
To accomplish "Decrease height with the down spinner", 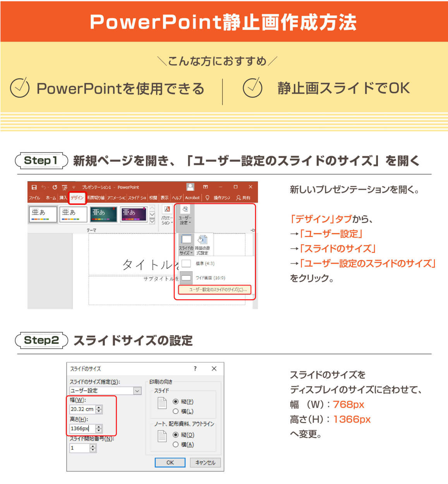I will pyautogui.click(x=99, y=431).
